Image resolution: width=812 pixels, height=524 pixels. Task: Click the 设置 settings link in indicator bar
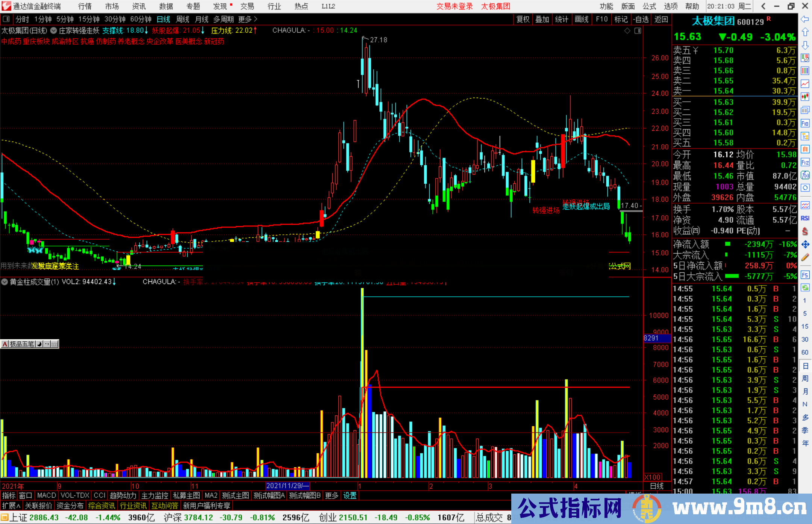[350, 495]
